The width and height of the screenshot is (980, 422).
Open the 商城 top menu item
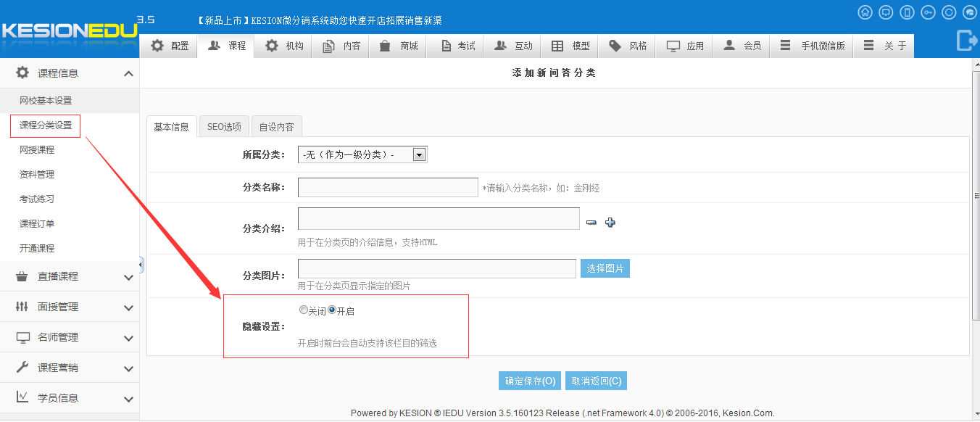pyautogui.click(x=399, y=46)
